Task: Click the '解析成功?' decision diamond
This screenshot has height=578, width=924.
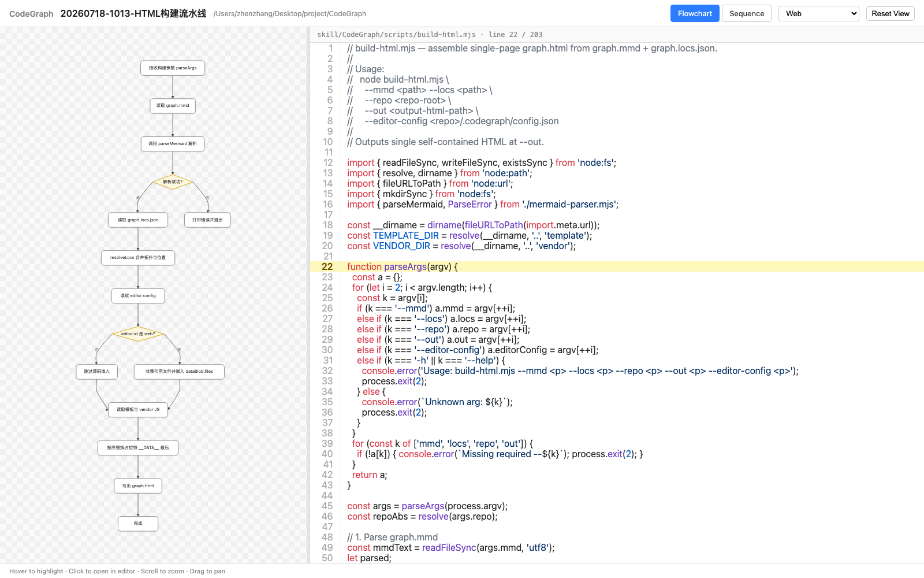Action: tap(173, 182)
